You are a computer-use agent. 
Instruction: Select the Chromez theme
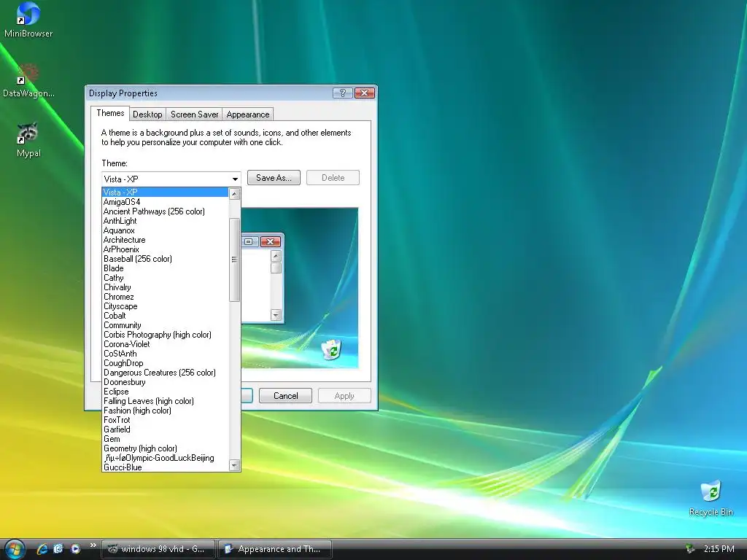(166, 297)
